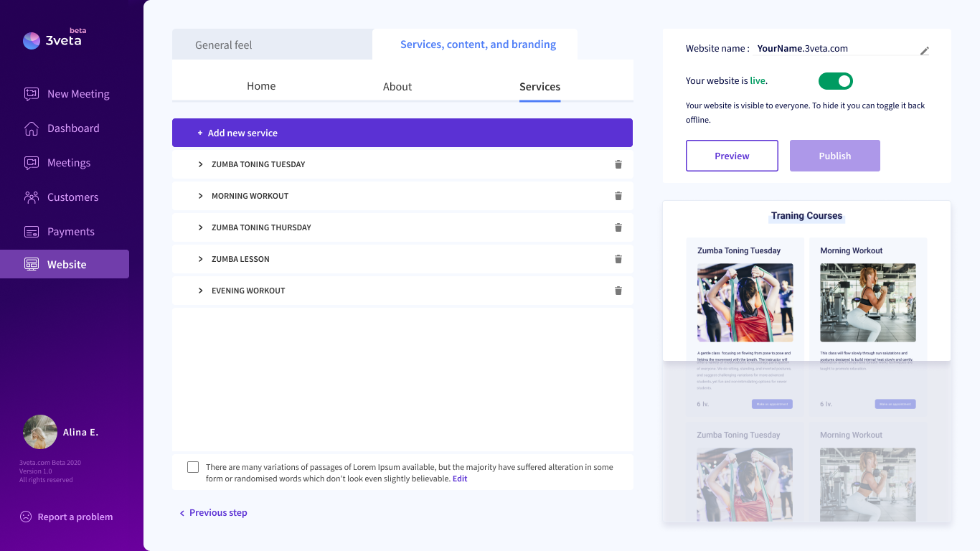Click the 3veta logo icon
980x551 pixels.
click(32, 41)
